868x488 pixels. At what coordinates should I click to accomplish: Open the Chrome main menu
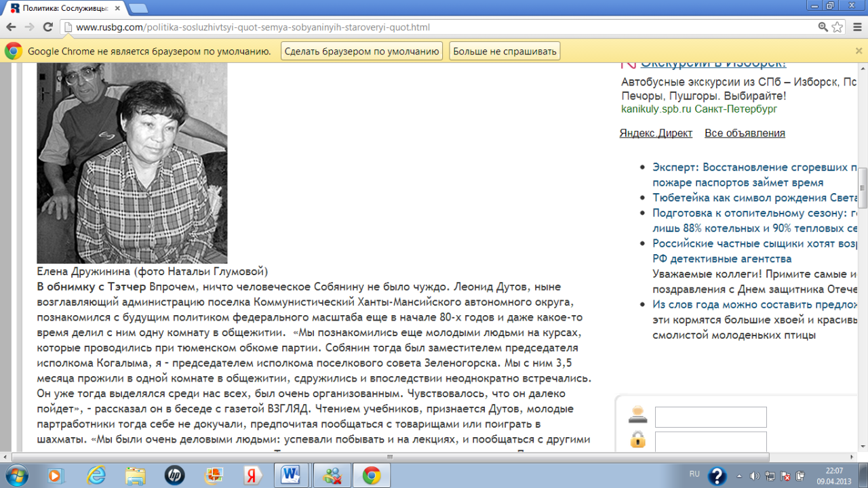pos(856,27)
